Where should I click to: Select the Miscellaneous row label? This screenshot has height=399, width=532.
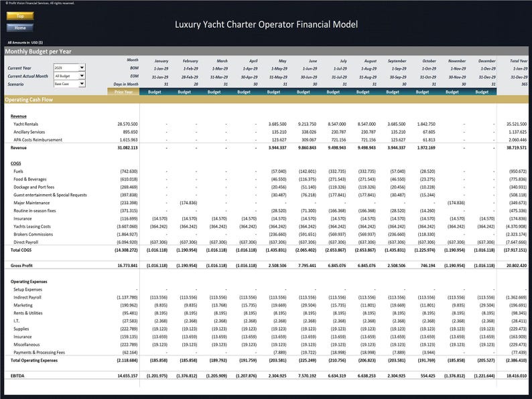click(x=26, y=344)
